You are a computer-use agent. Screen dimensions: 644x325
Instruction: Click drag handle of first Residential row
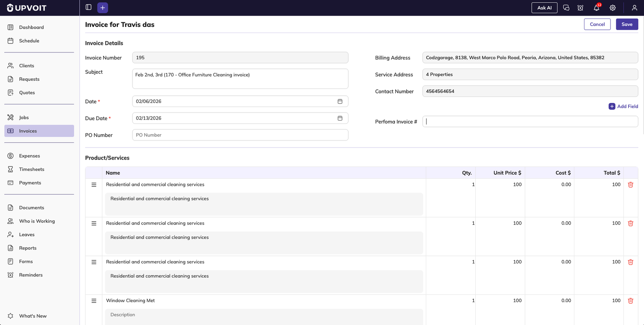94,185
